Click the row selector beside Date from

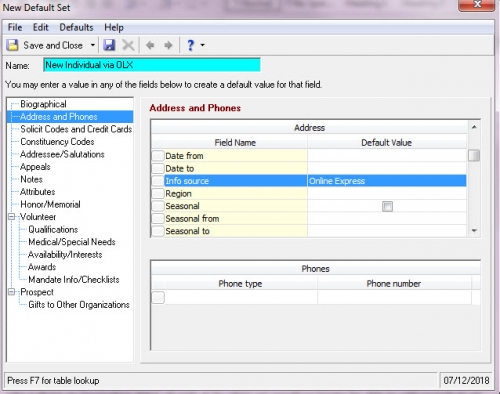coord(158,156)
